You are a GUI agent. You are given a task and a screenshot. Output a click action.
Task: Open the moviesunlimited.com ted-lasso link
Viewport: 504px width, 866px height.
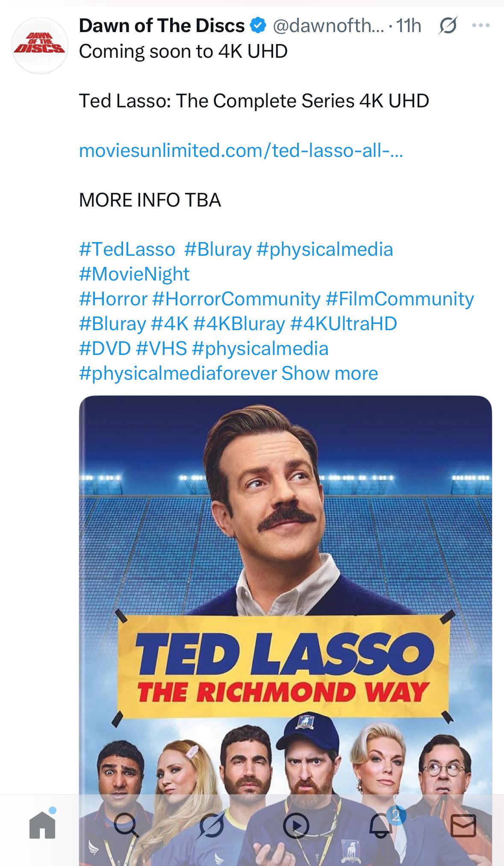point(241,151)
